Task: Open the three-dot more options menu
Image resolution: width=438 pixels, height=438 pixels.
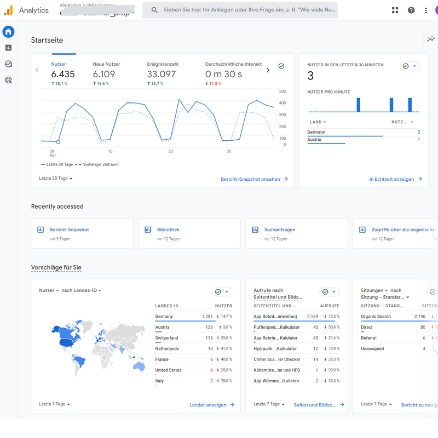Action: point(426,10)
